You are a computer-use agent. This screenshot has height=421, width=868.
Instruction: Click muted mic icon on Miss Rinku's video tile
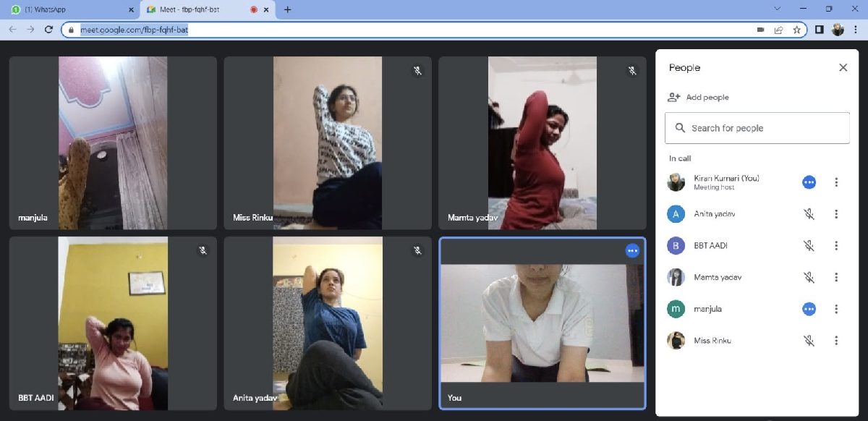417,71
